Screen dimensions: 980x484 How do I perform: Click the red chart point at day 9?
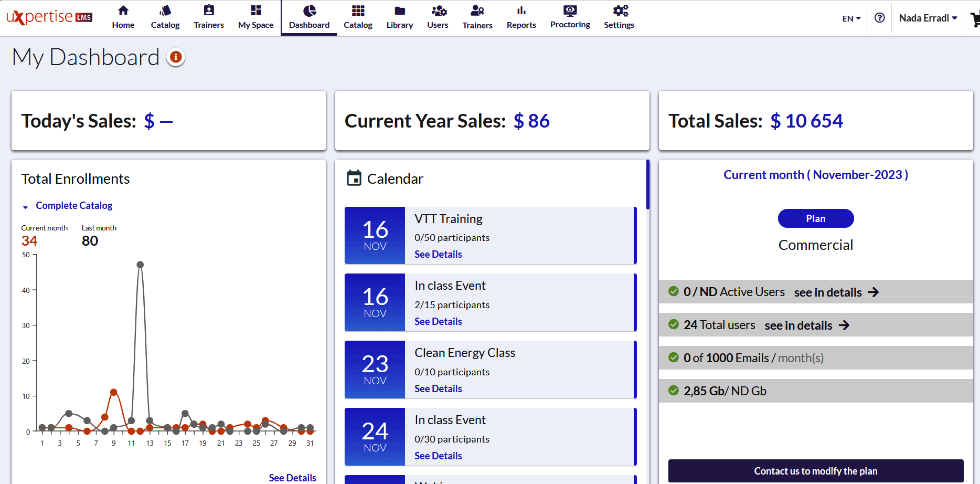(x=114, y=392)
